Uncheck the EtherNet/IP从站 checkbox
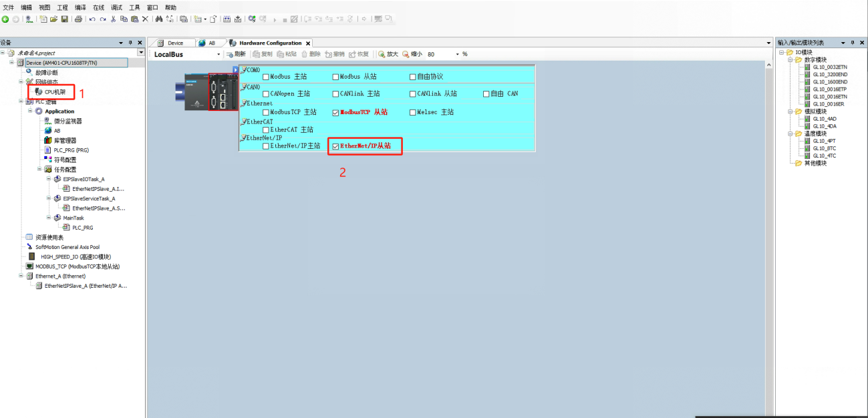Image resolution: width=868 pixels, height=418 pixels. (x=335, y=146)
